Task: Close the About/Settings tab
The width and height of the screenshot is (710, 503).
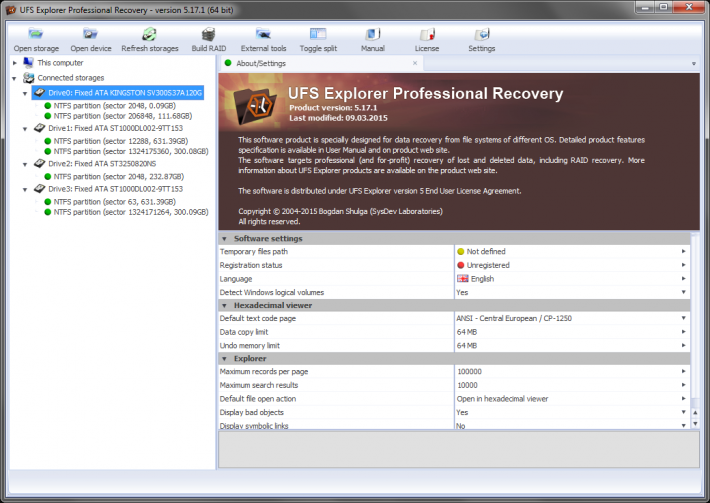Action: pos(415,63)
